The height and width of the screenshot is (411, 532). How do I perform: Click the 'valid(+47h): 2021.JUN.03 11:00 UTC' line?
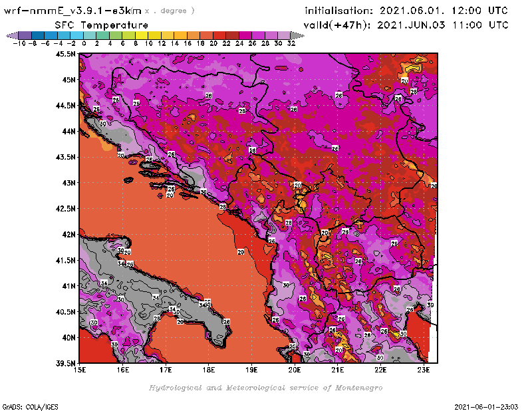406,25
